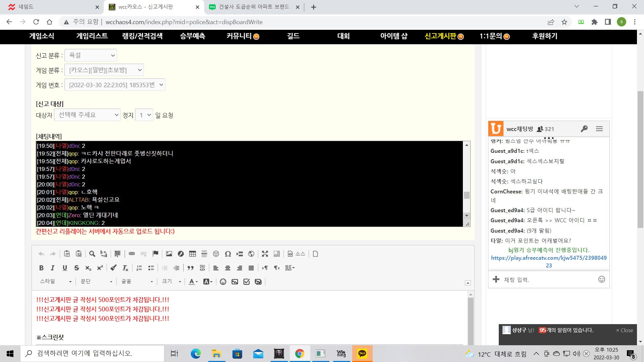Open the 게임소식 menu
This screenshot has width=644, height=362.
(42, 36)
